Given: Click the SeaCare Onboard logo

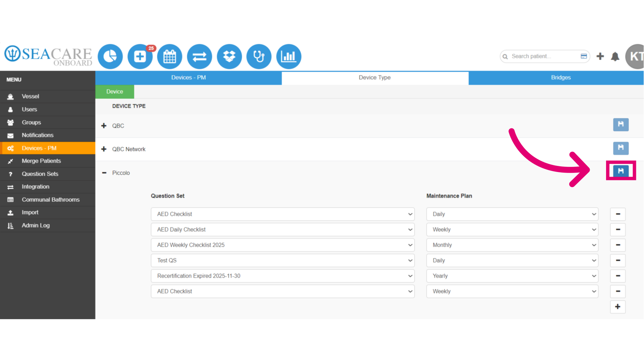Looking at the screenshot, I should click(x=48, y=56).
